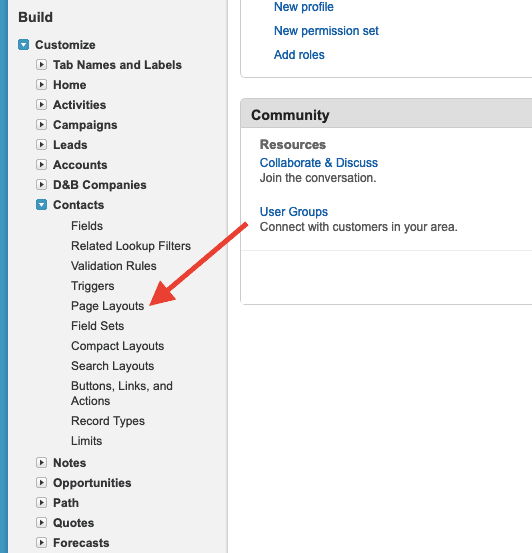The width and height of the screenshot is (532, 553).
Task: Open the User Groups link
Action: [x=294, y=212]
